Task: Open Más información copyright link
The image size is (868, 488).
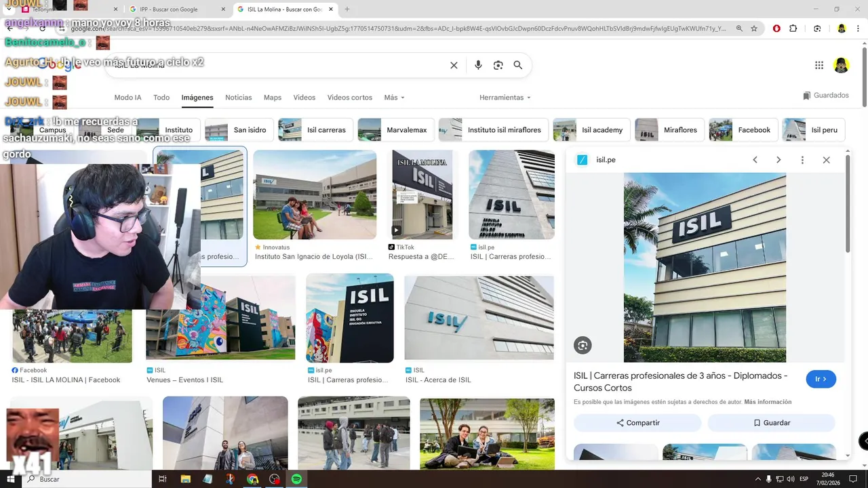Action: pos(768,402)
